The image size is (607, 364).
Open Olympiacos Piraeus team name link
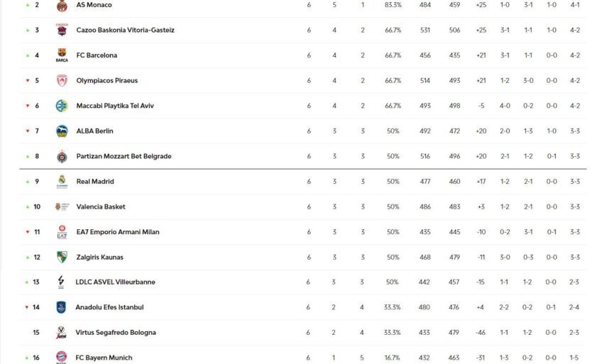(106, 81)
